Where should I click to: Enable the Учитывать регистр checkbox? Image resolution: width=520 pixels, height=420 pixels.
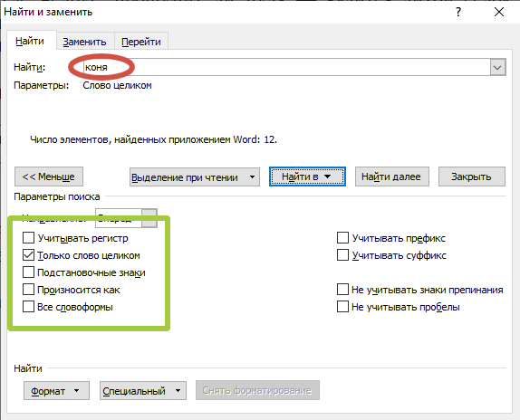point(28,238)
